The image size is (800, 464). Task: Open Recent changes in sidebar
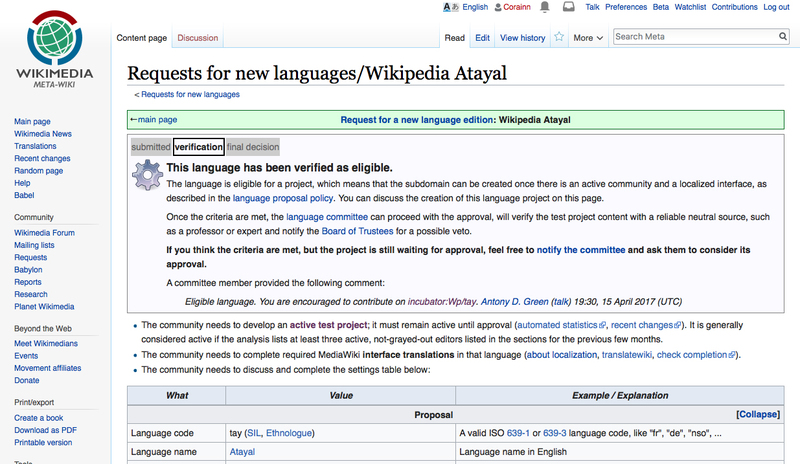(42, 158)
